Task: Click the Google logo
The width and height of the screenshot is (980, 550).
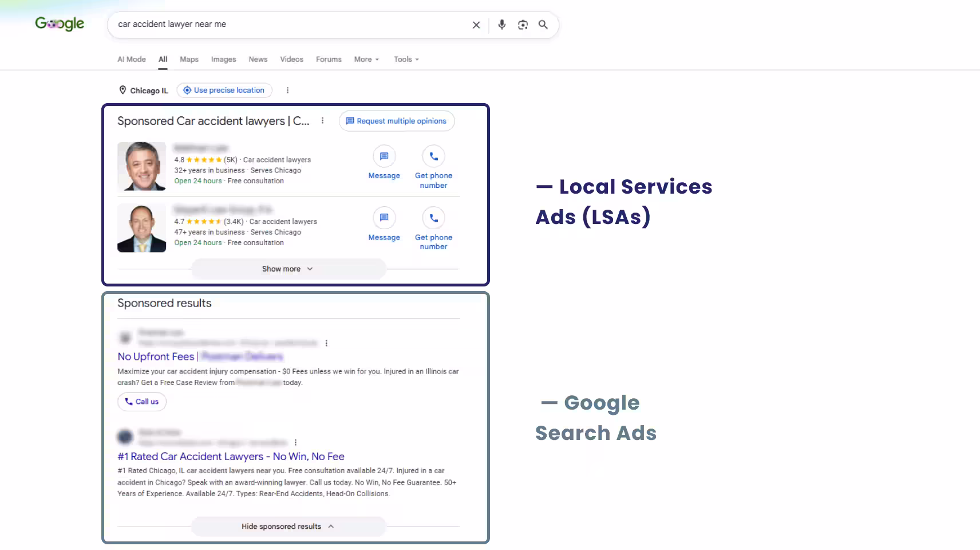Action: 60,23
